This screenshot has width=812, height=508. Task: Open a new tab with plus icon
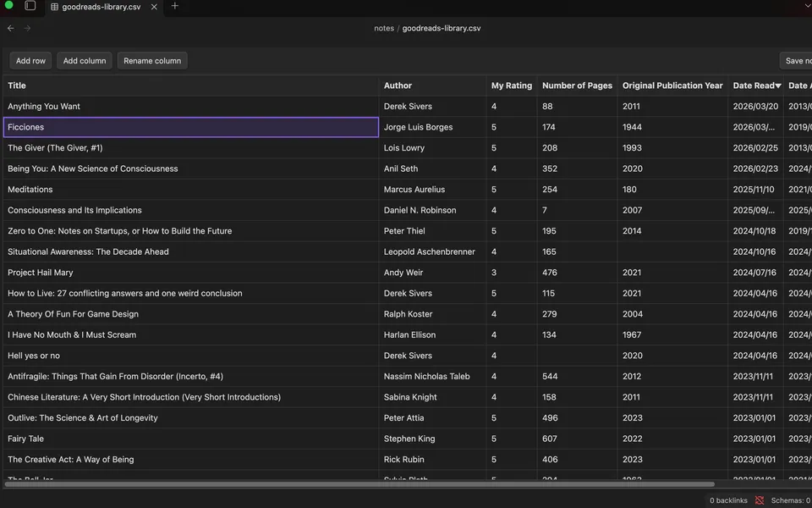click(x=174, y=6)
